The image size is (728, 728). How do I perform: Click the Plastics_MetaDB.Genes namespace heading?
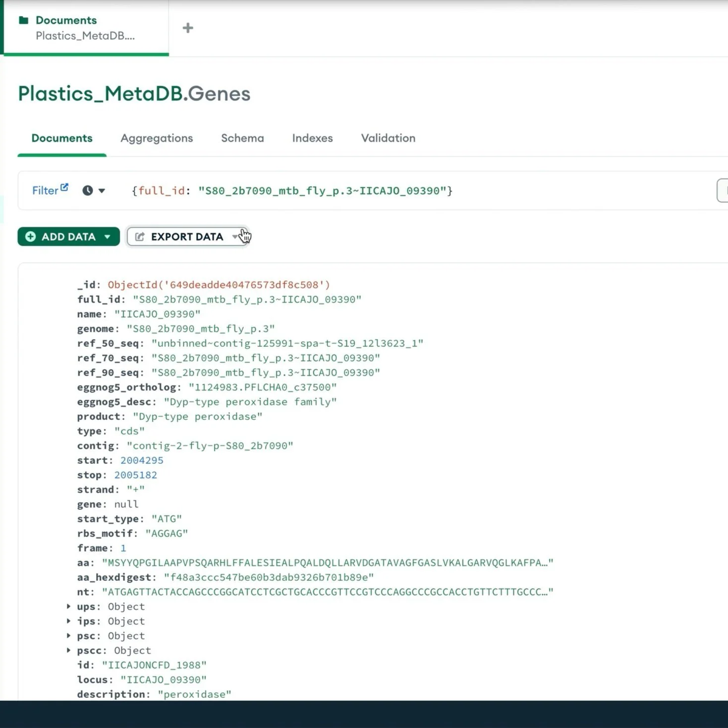point(134,93)
